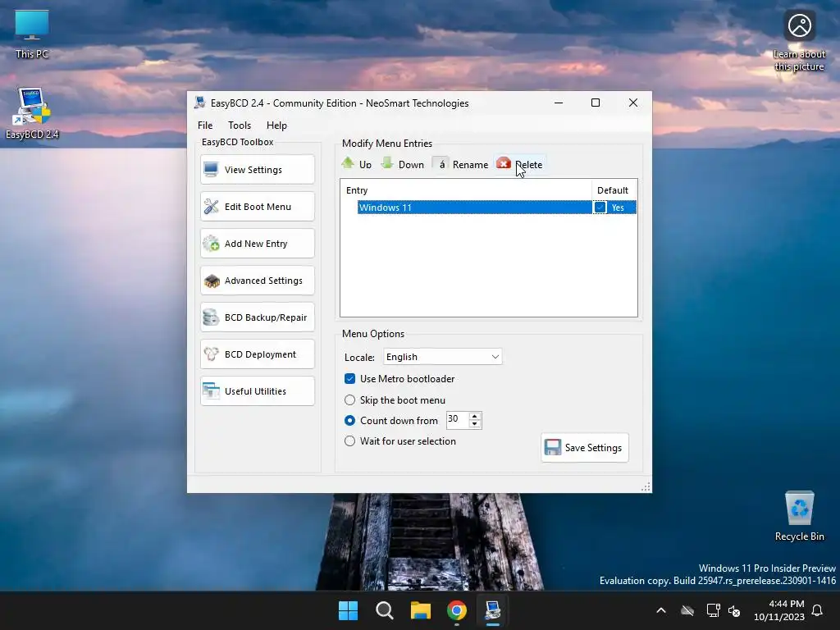Viewport: 840px width, 630px height.
Task: Toggle the Default checkbox for Windows 11
Action: [600, 208]
